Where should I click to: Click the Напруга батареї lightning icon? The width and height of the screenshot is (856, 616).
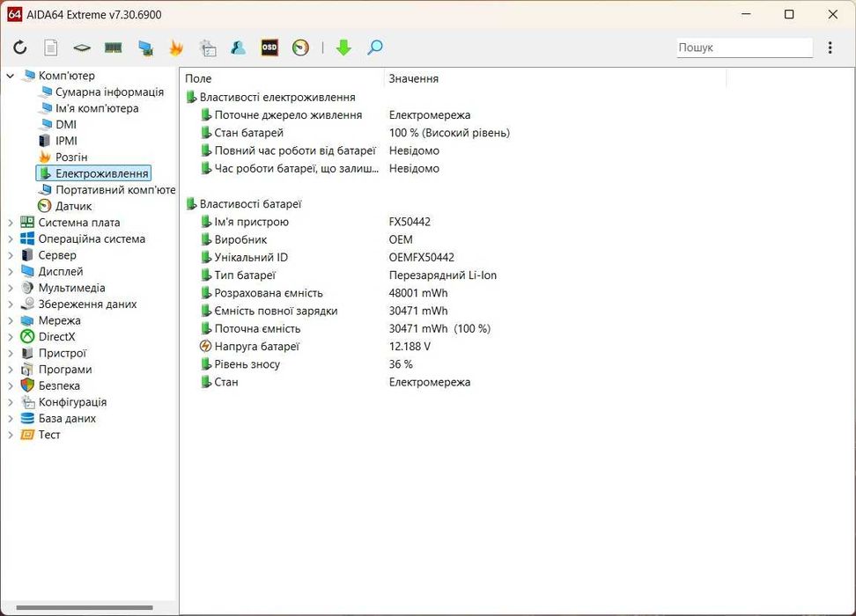[x=206, y=347]
